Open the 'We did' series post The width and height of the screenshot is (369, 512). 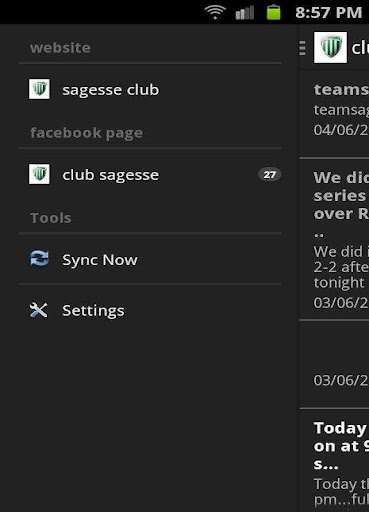click(x=334, y=239)
